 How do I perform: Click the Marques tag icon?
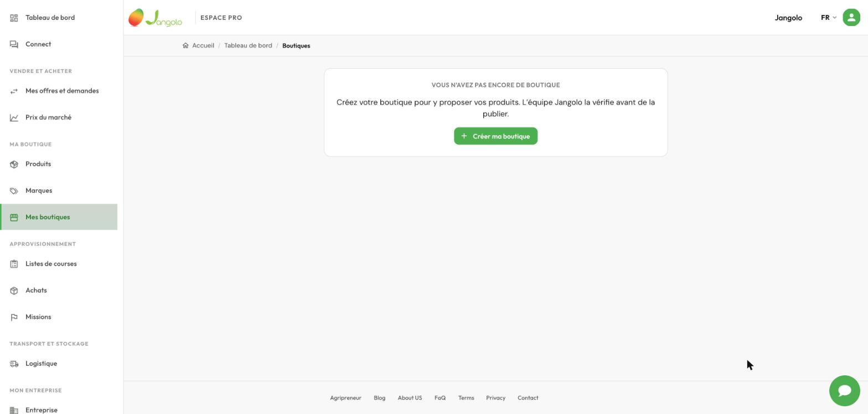[14, 190]
